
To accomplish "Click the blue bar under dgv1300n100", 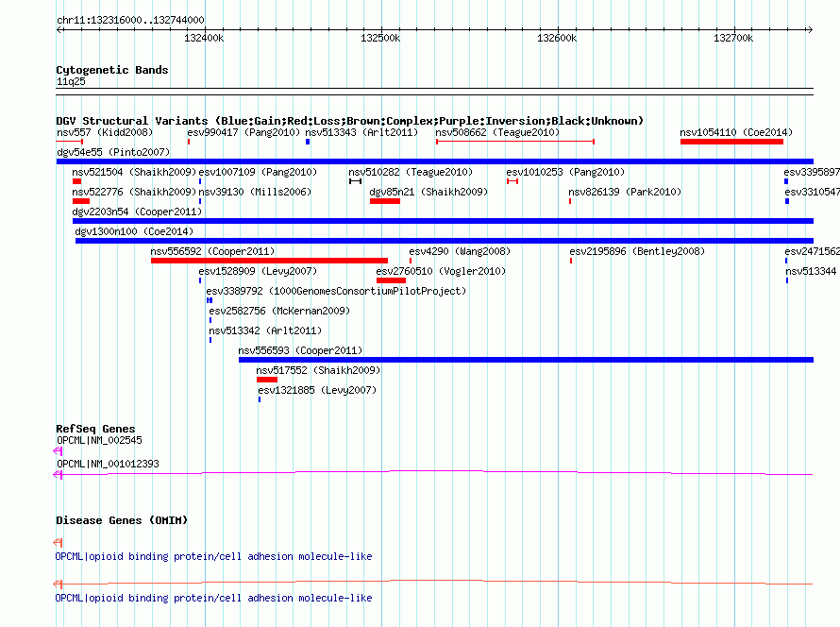I will tap(445, 241).
